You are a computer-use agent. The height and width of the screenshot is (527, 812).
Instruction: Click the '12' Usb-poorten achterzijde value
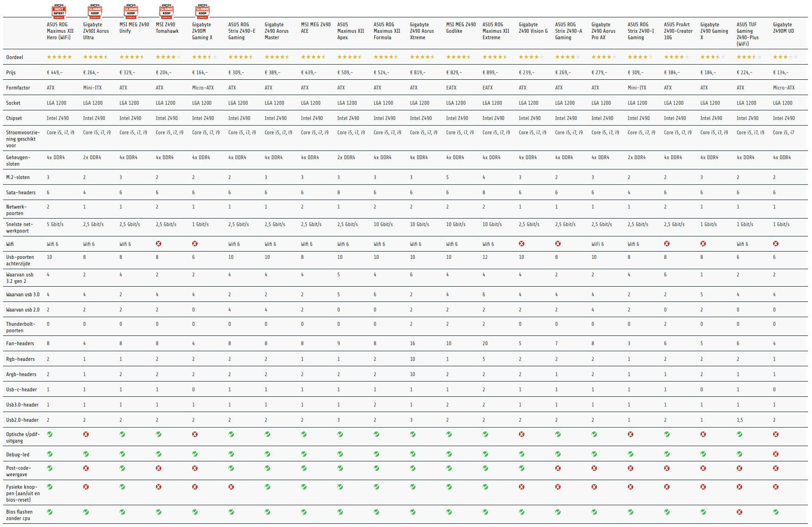(x=485, y=257)
